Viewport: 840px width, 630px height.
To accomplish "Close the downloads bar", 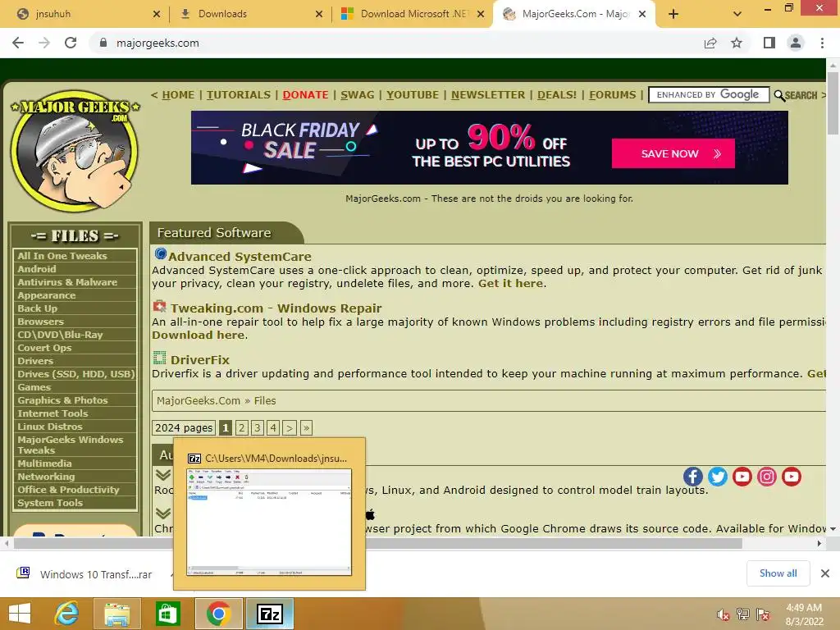I will 825,573.
